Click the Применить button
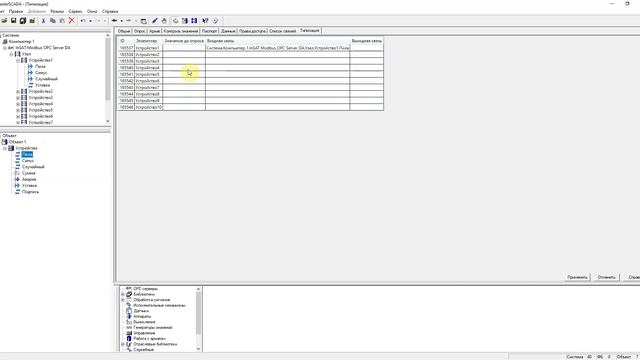The height and width of the screenshot is (360, 640). pyautogui.click(x=578, y=277)
